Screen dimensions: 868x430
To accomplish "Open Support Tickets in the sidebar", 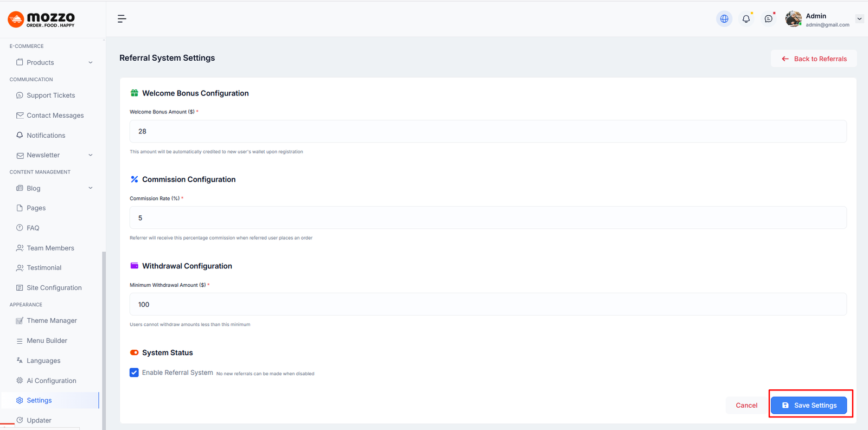I will (50, 95).
